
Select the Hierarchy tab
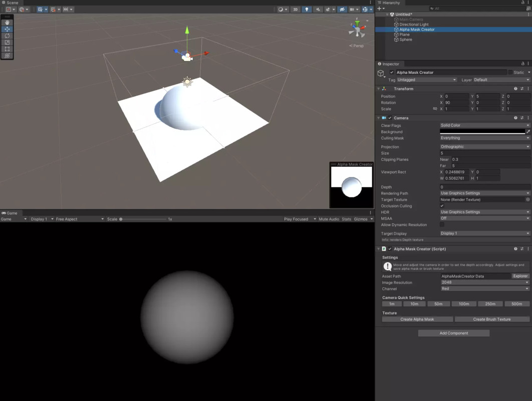pyautogui.click(x=389, y=3)
